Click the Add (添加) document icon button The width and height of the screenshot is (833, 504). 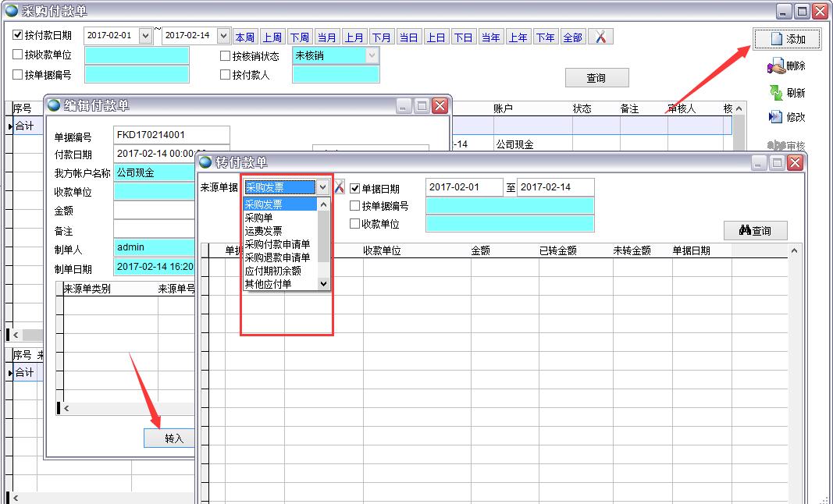pos(786,39)
